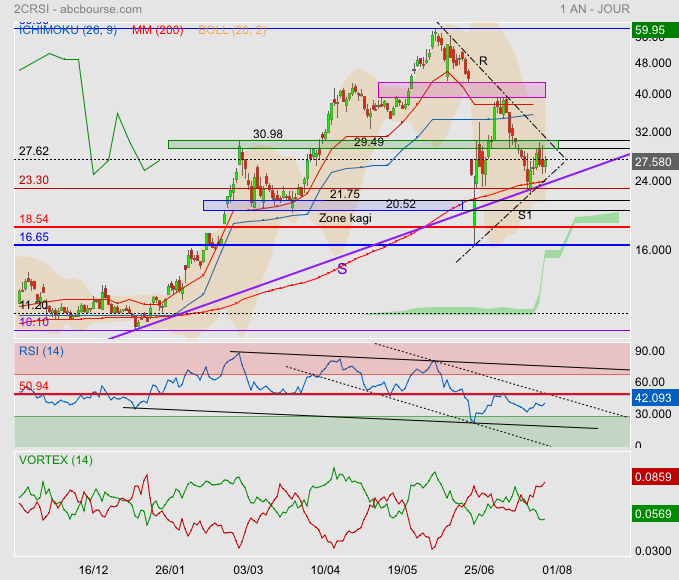Click the RSI (14) indicator title
The height and width of the screenshot is (580, 679).
(41, 351)
